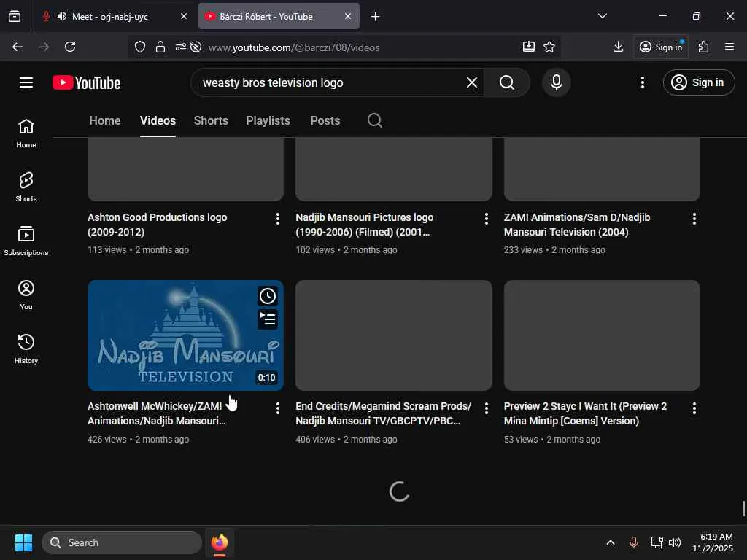Open Firefox extensions menu

tap(704, 47)
